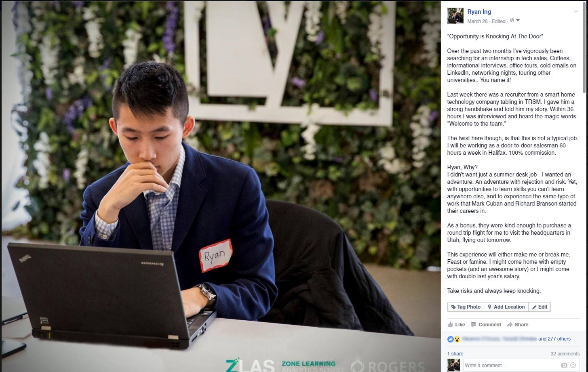
Task: Click the Like thumbs-up button
Action: tap(456, 324)
